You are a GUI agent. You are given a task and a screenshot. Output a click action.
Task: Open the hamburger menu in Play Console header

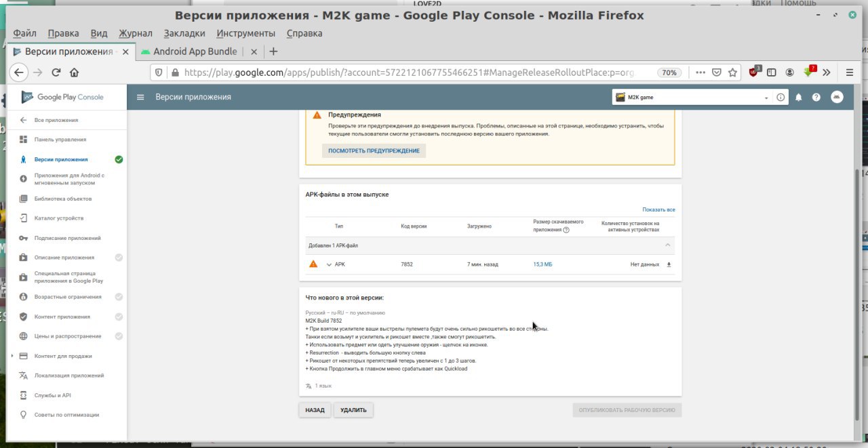[140, 97]
